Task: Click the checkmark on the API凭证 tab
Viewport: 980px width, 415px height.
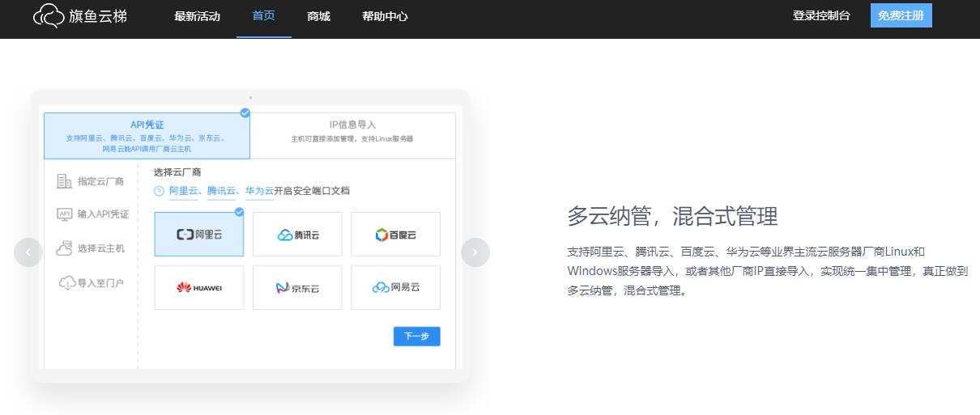Action: (245, 113)
